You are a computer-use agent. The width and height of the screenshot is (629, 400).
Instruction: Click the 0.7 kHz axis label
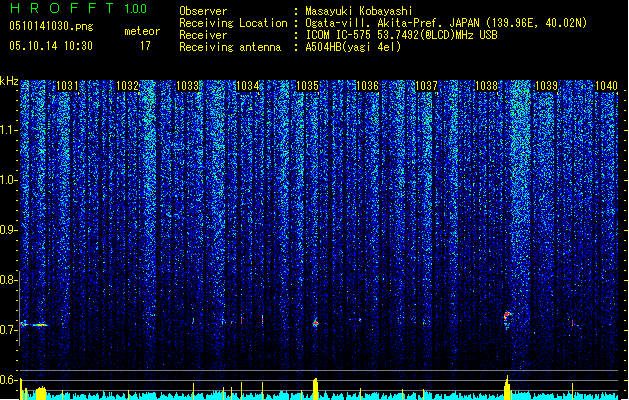(x=8, y=330)
